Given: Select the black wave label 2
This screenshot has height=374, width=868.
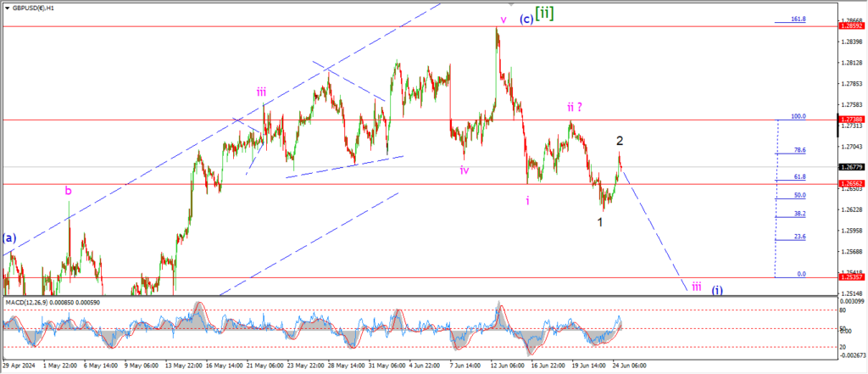Looking at the screenshot, I should 620,141.
